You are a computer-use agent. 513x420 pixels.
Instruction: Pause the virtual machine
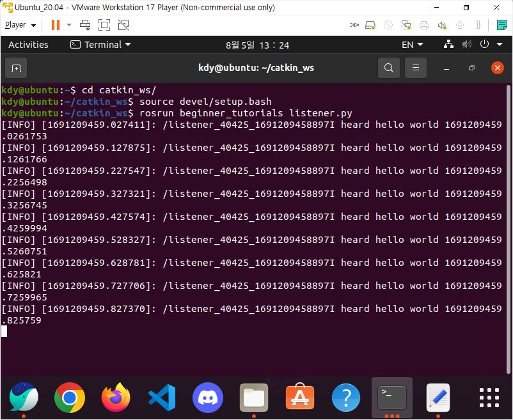pyautogui.click(x=56, y=25)
